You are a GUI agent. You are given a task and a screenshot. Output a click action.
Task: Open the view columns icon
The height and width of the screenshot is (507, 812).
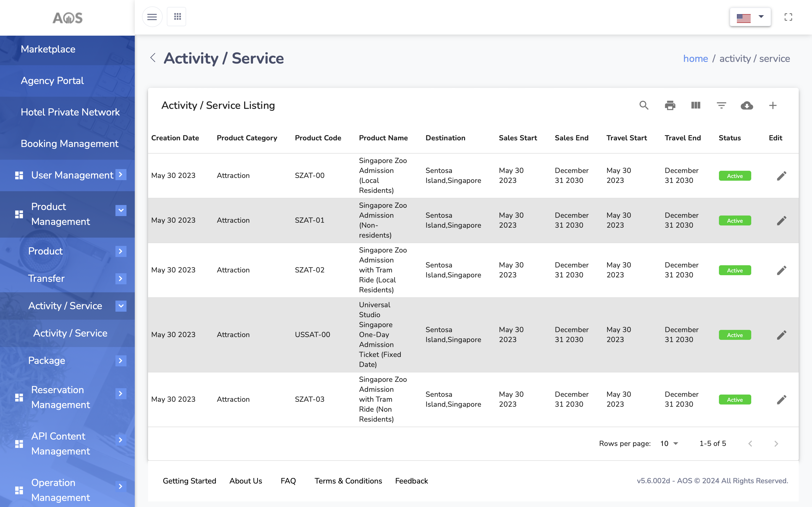tap(695, 105)
